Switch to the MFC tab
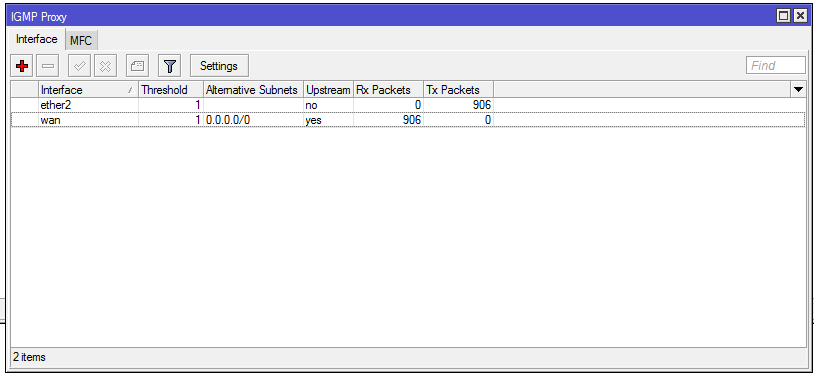 click(81, 41)
